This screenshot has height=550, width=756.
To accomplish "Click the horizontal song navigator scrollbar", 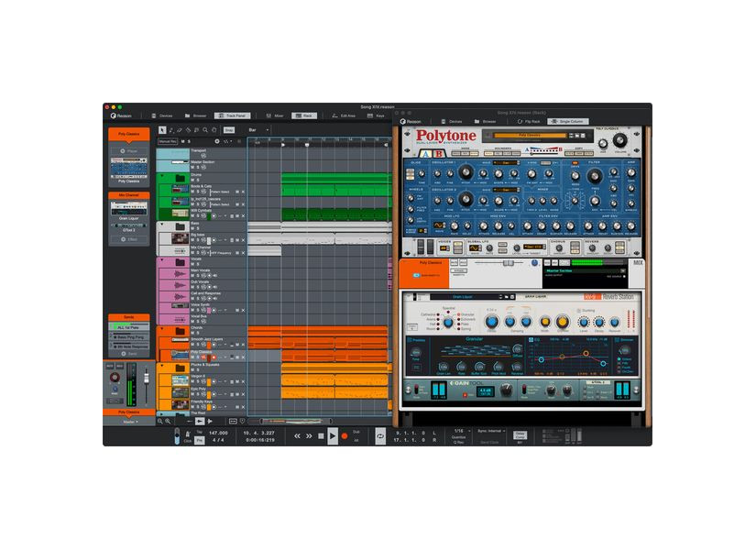I will click(x=297, y=421).
